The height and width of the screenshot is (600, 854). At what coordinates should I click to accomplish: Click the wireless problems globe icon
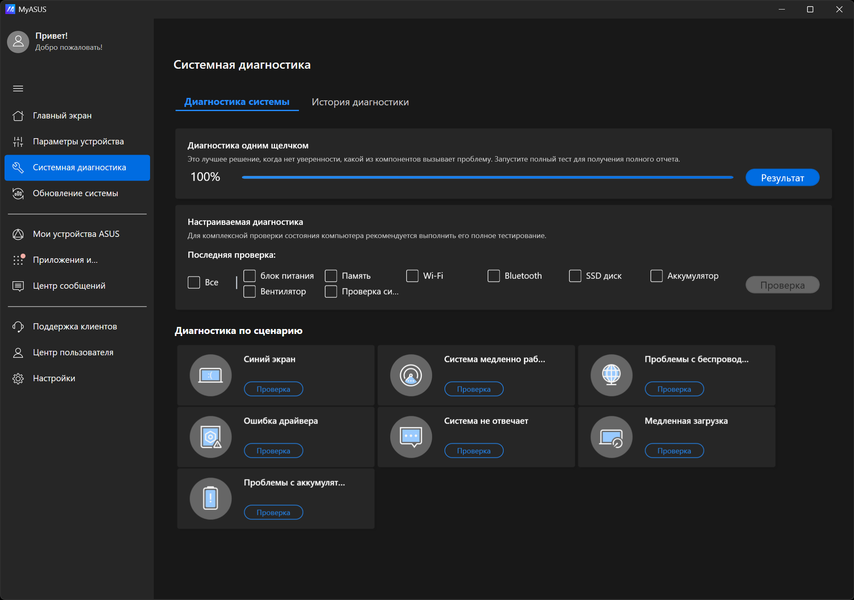coord(611,375)
